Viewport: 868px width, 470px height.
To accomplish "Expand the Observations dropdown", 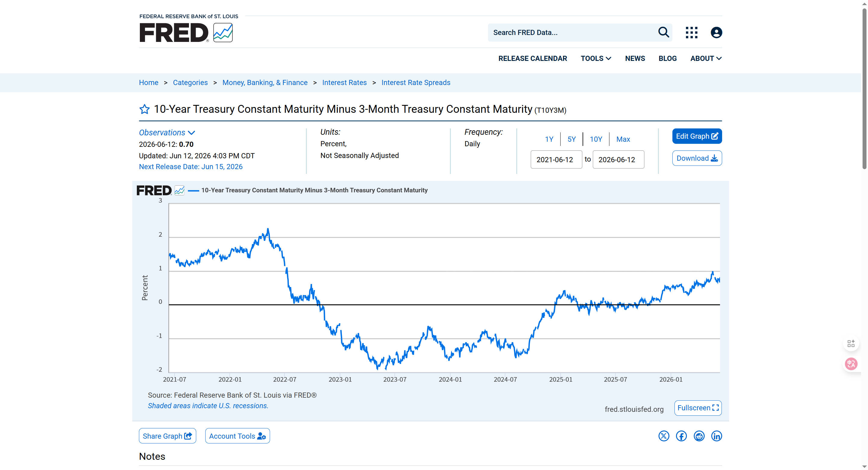I will point(167,133).
